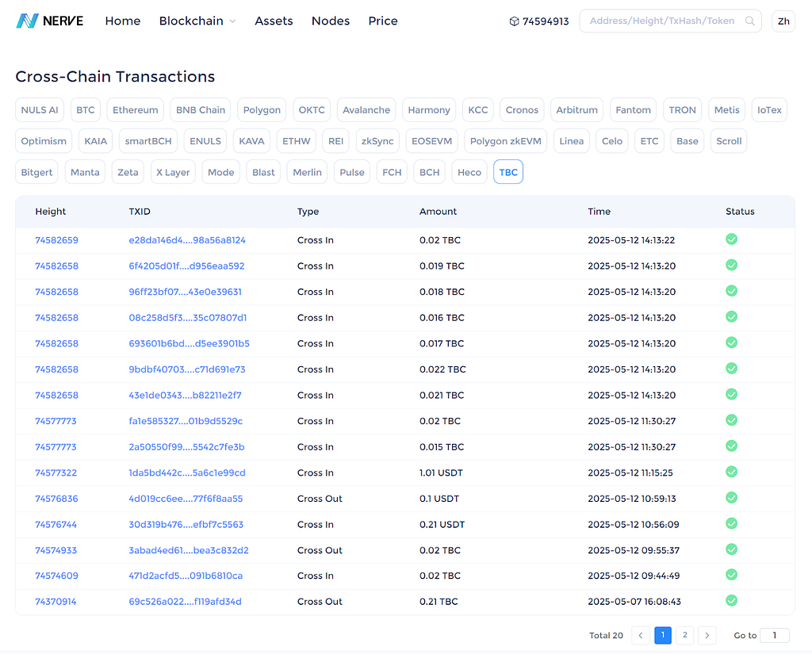This screenshot has width=812, height=654.
Task: Open transaction e28da146d4....98a56a8124
Action: coord(187,240)
